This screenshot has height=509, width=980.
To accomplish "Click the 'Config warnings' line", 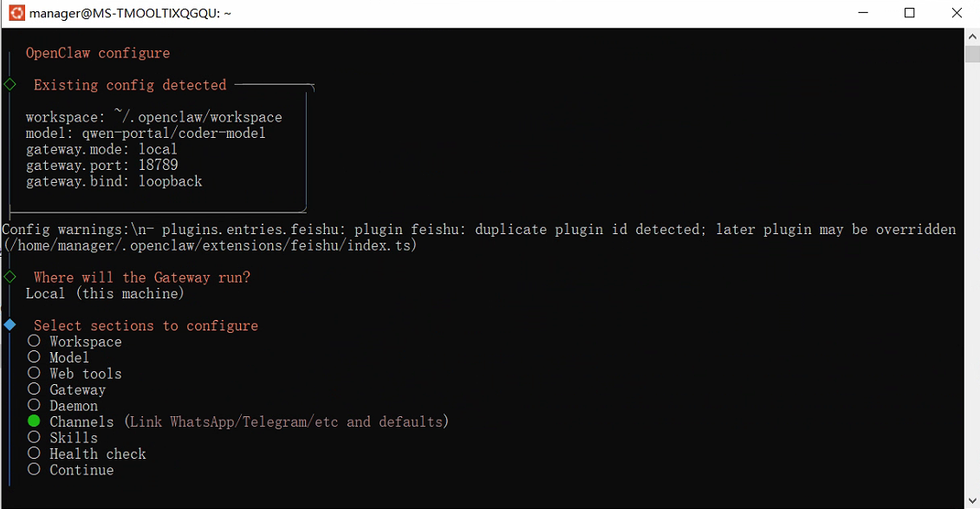I will pos(479,230).
